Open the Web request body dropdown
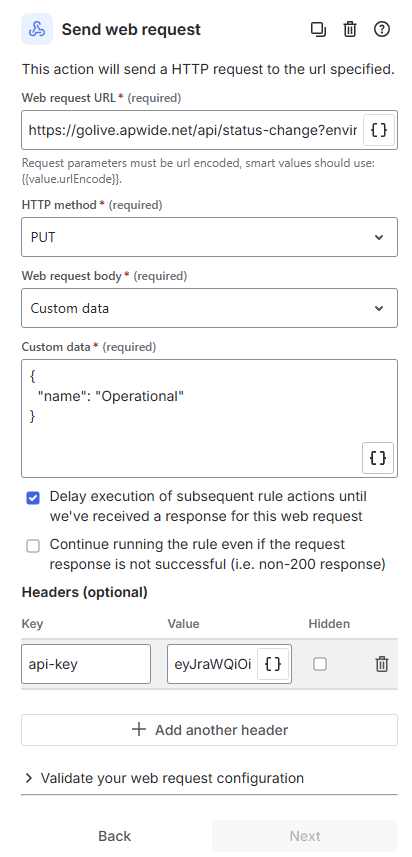 [209, 308]
